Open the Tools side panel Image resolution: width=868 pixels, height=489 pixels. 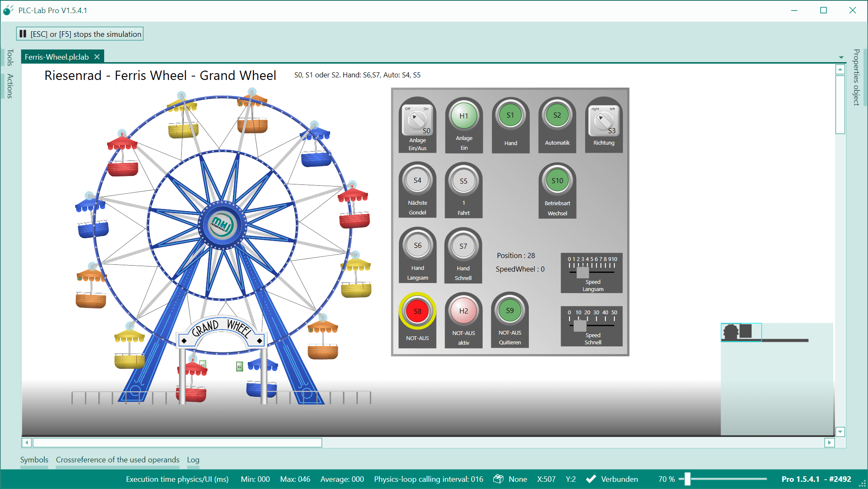pos(10,58)
